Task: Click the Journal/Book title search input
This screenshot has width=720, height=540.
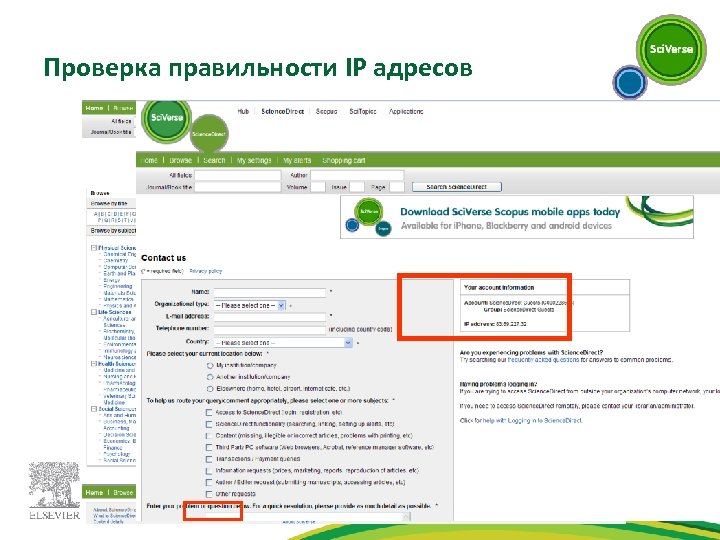Action: pos(237,187)
